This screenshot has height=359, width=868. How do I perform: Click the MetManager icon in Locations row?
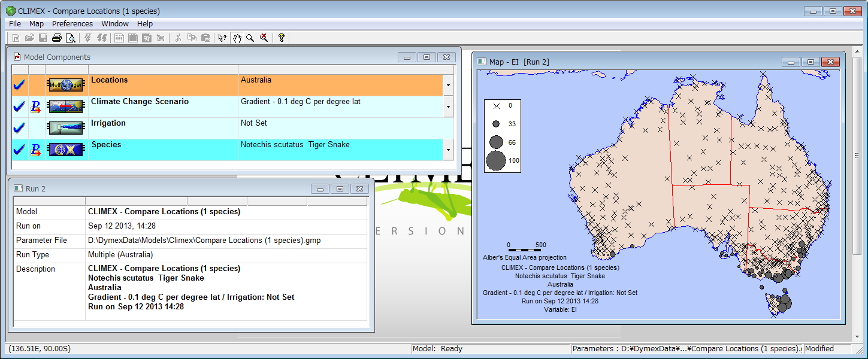pos(66,85)
